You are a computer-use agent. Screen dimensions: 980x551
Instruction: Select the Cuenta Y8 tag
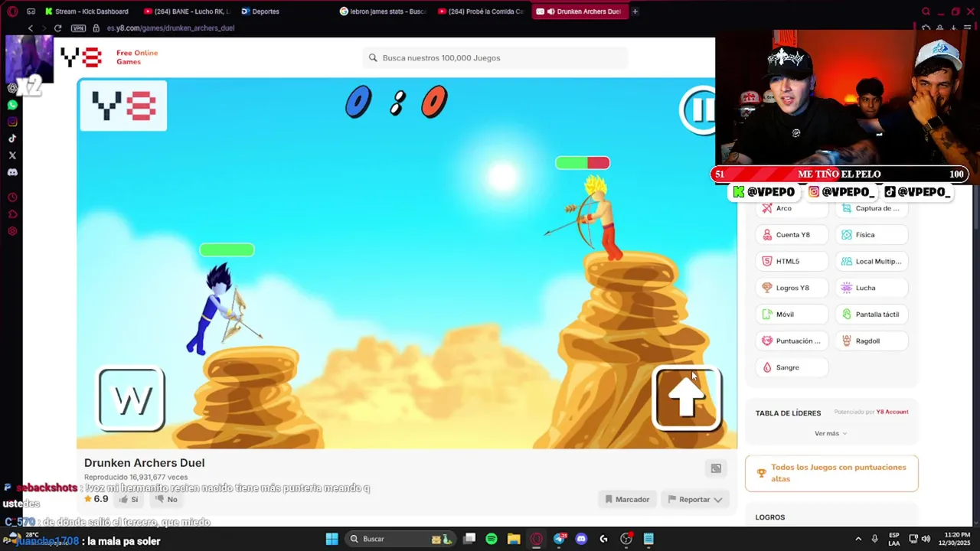click(x=792, y=235)
